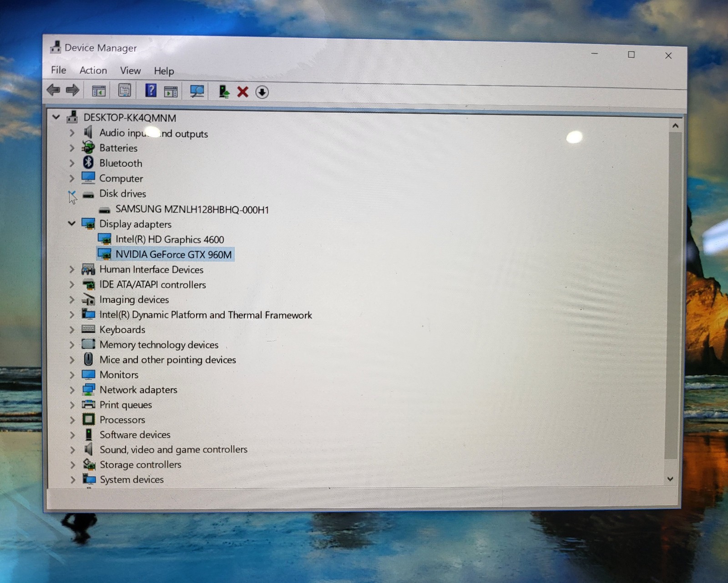The width and height of the screenshot is (728, 583).
Task: Expand Sound, video and game controllers
Action: [x=72, y=450]
